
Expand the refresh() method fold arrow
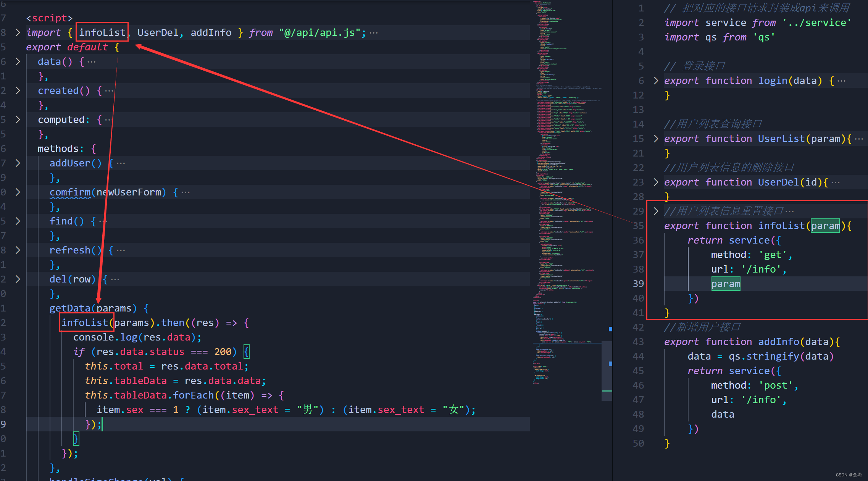(x=18, y=250)
